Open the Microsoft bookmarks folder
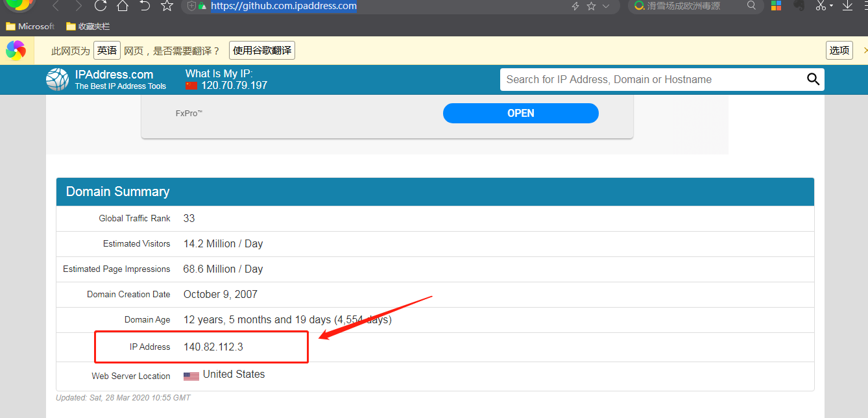This screenshot has width=868, height=418. pos(30,27)
